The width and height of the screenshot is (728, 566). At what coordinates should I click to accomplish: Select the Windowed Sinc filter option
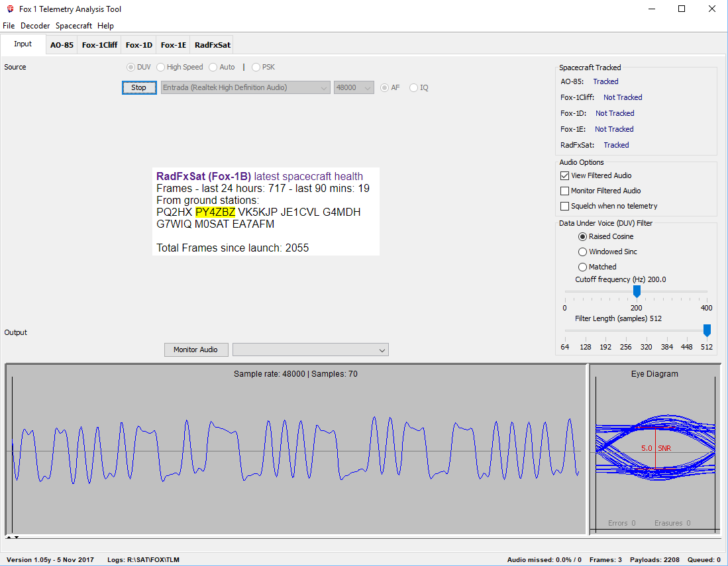(583, 252)
